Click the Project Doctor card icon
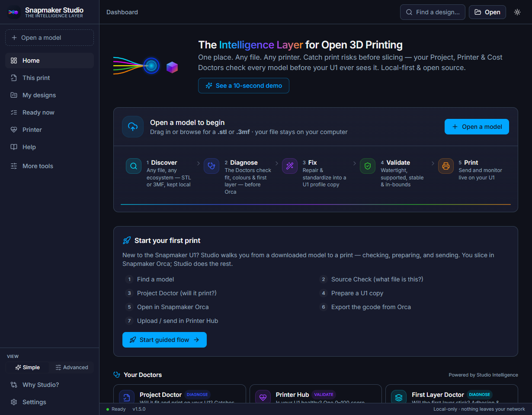Image resolution: width=532 pixels, height=415 pixels. [x=127, y=397]
